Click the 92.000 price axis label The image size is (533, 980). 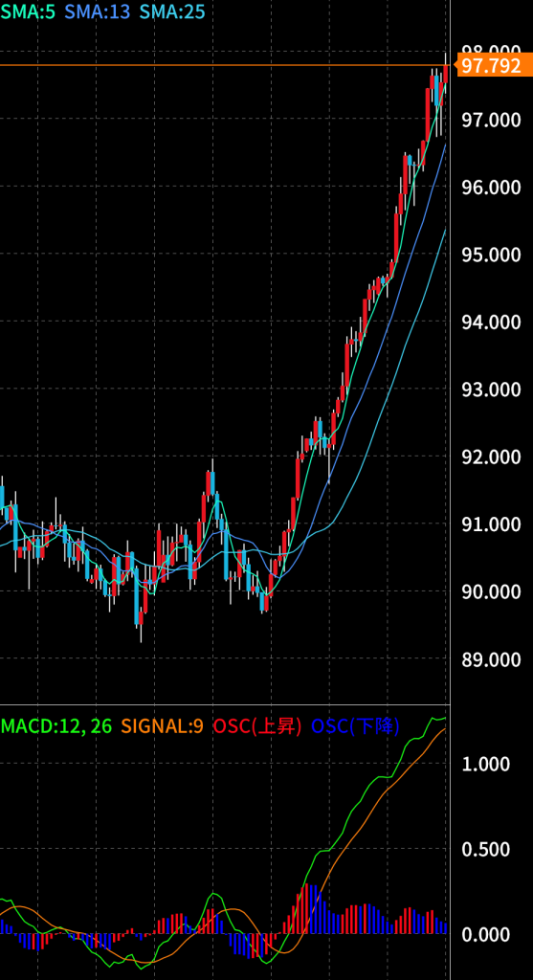click(x=491, y=457)
